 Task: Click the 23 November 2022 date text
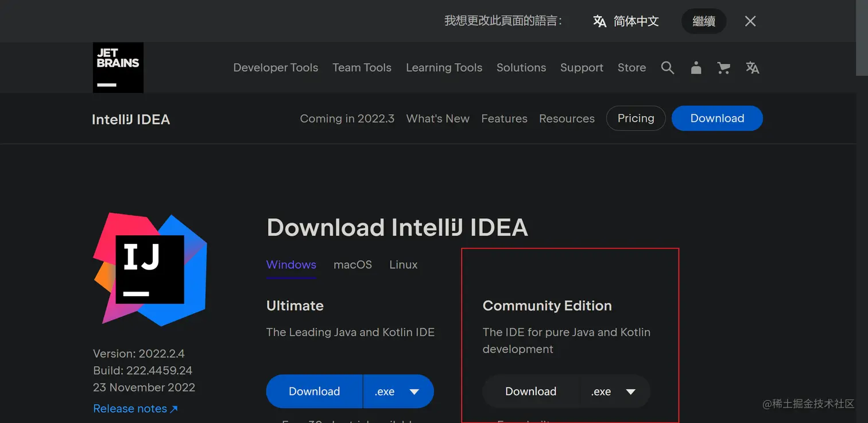coord(144,387)
